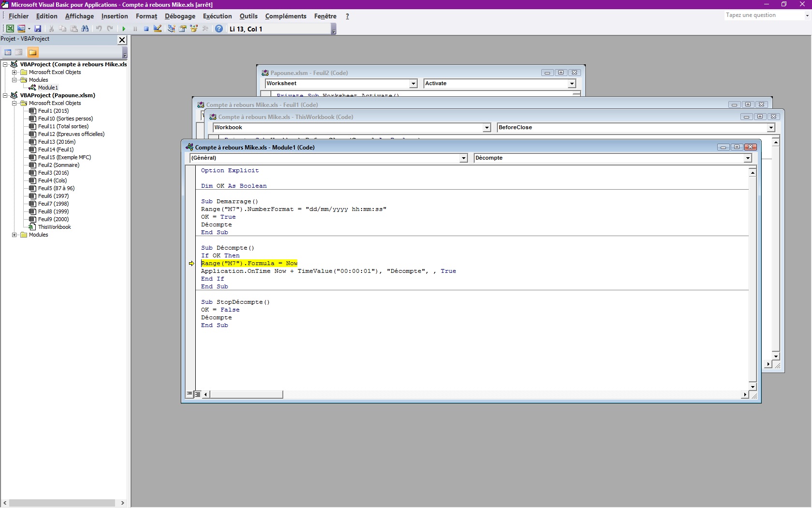Open Worksheet dropdown in Papoune Feuil2 window
Image resolution: width=812 pixels, height=508 pixels.
[x=413, y=84]
